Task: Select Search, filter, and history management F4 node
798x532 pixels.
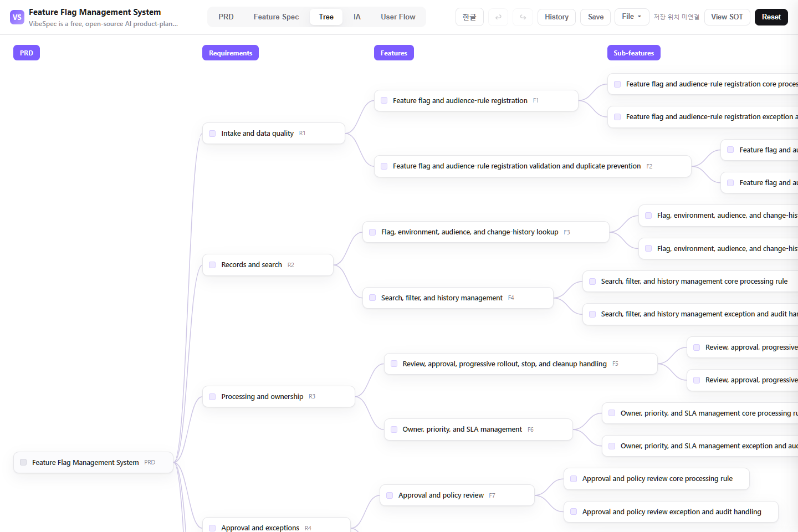Action: (x=458, y=298)
